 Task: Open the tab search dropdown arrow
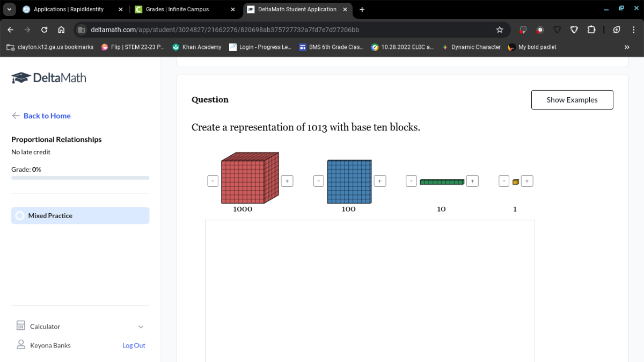click(x=10, y=10)
